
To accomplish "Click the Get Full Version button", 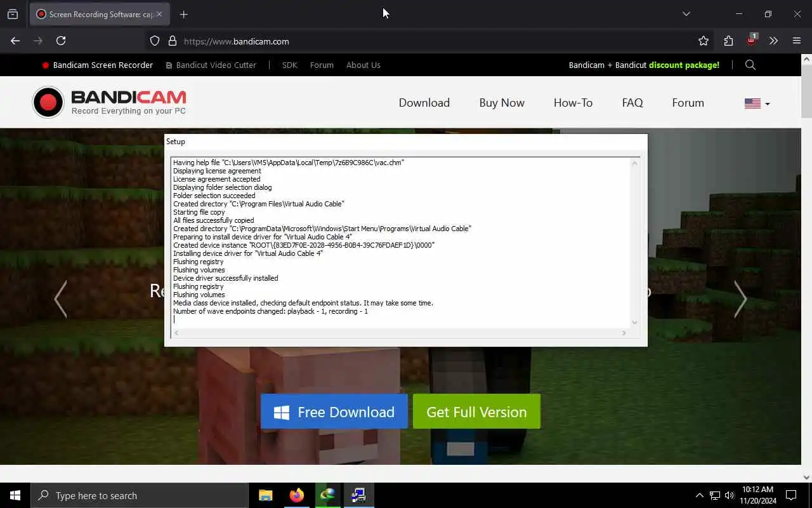I will click(476, 411).
